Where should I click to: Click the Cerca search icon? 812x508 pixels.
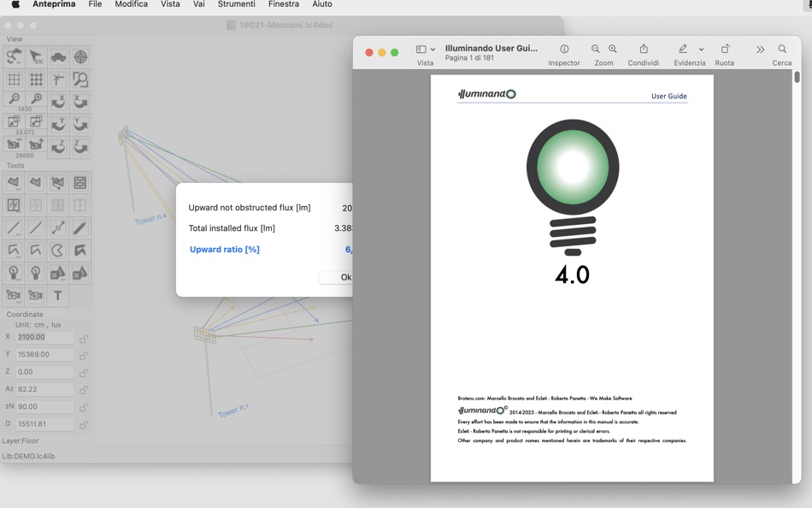point(782,49)
